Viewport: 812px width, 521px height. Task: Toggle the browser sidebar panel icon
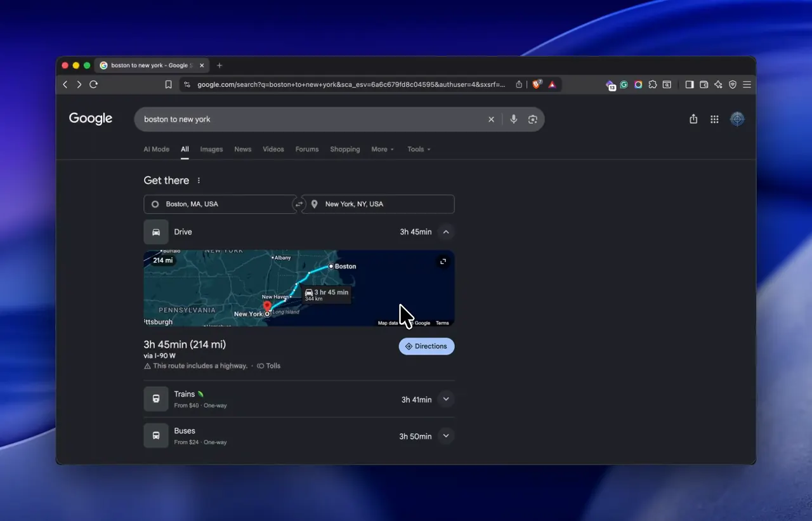tap(690, 84)
